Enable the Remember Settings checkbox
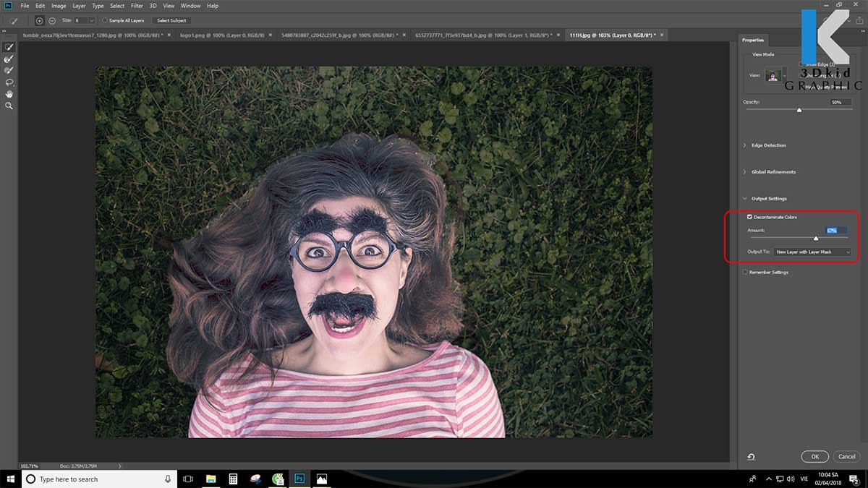The height and width of the screenshot is (488, 868). [x=746, y=272]
